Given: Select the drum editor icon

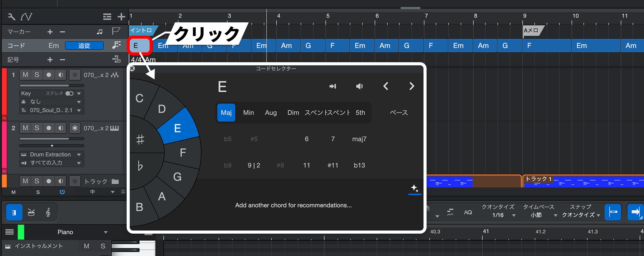Looking at the screenshot, I should point(31,212).
